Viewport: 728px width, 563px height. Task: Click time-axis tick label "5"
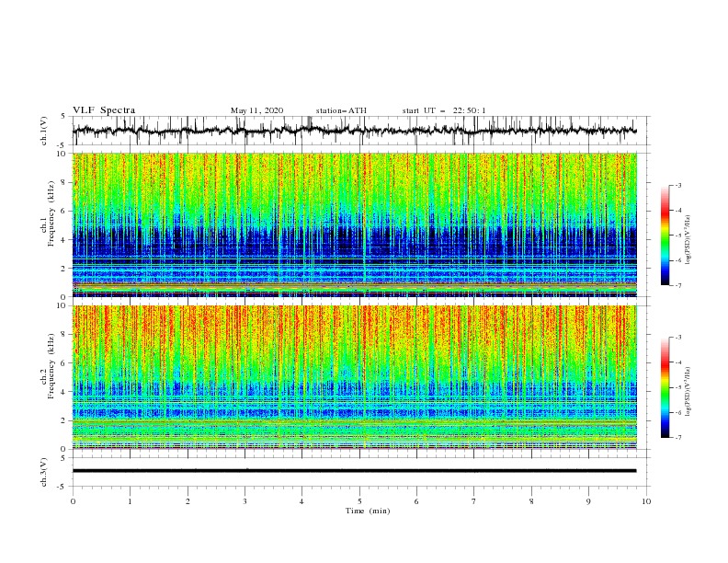[x=359, y=501]
